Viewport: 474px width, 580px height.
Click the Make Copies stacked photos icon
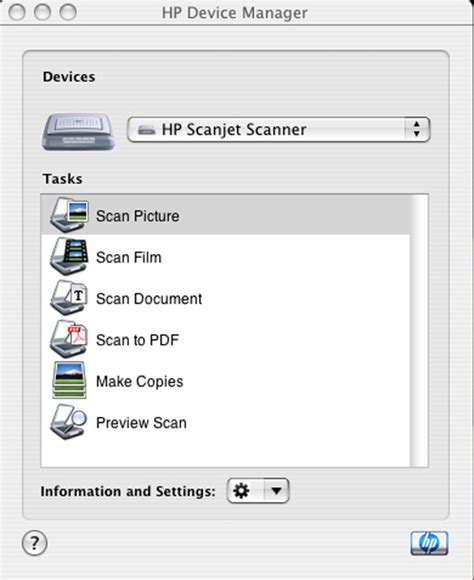click(x=69, y=381)
